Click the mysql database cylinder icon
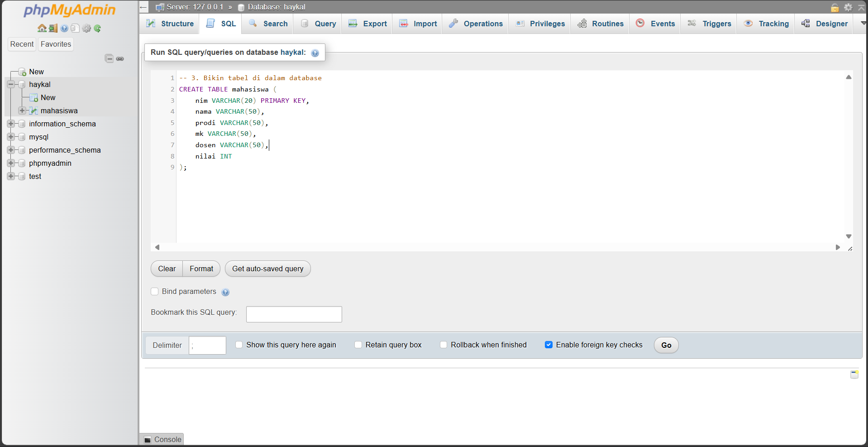 click(x=22, y=137)
